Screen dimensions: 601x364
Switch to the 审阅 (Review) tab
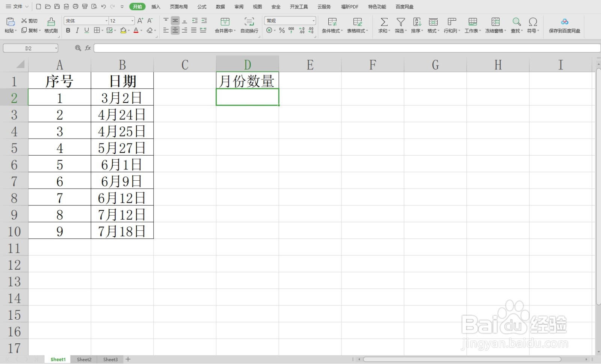(x=239, y=7)
